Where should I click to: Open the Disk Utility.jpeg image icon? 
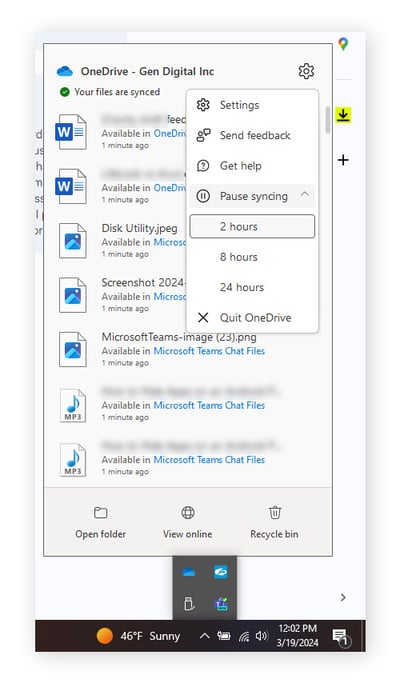[73, 241]
